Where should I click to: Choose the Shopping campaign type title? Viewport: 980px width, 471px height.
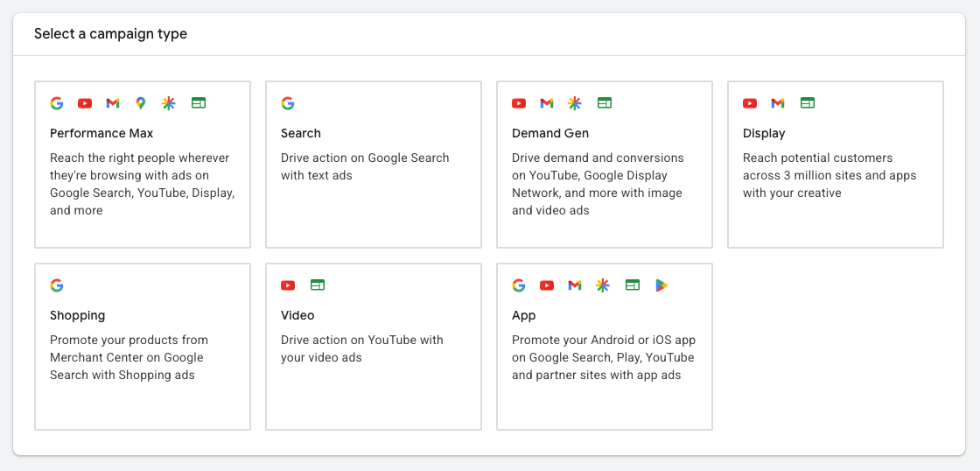point(78,315)
